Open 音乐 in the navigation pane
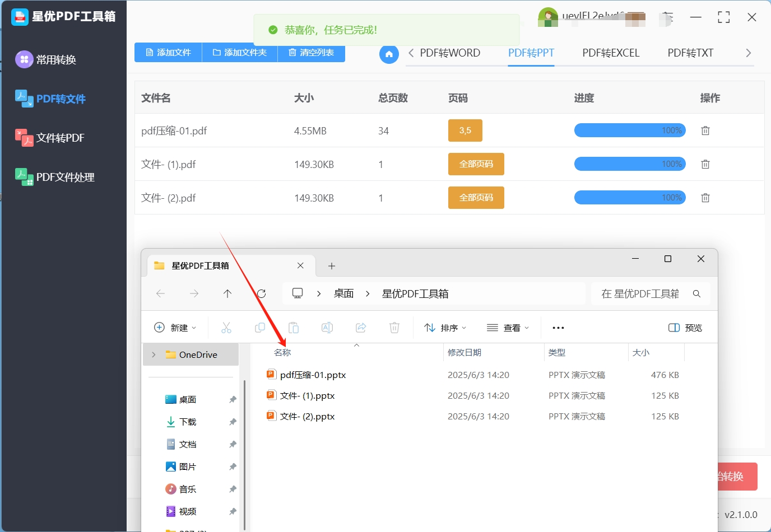771x532 pixels. (188, 489)
